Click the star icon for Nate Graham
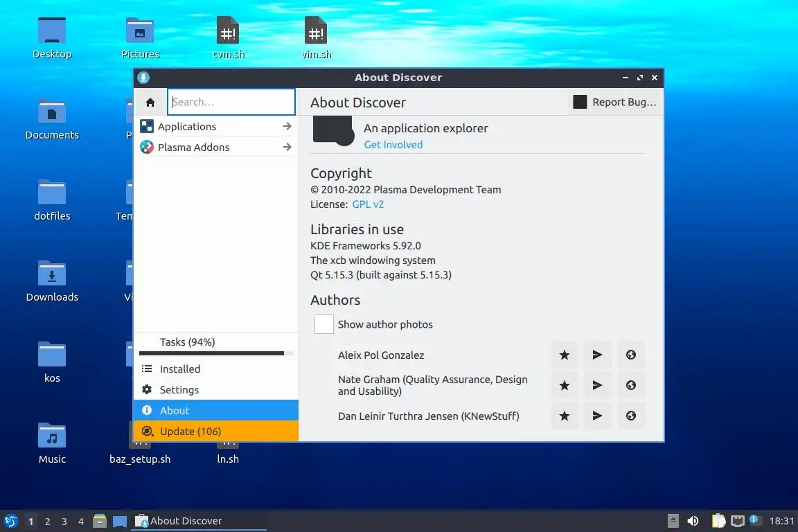The image size is (798, 532). 565,385
